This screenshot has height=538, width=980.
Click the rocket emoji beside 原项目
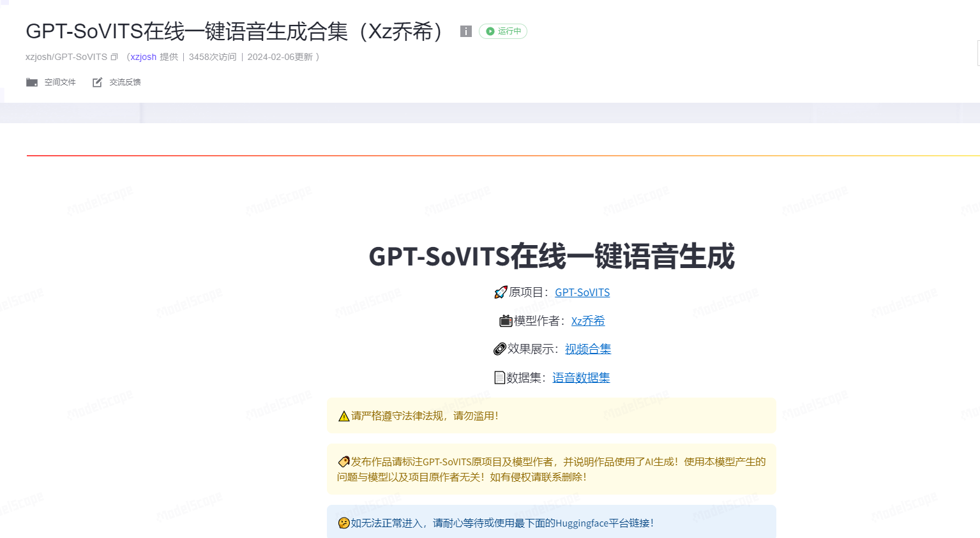[x=501, y=292]
